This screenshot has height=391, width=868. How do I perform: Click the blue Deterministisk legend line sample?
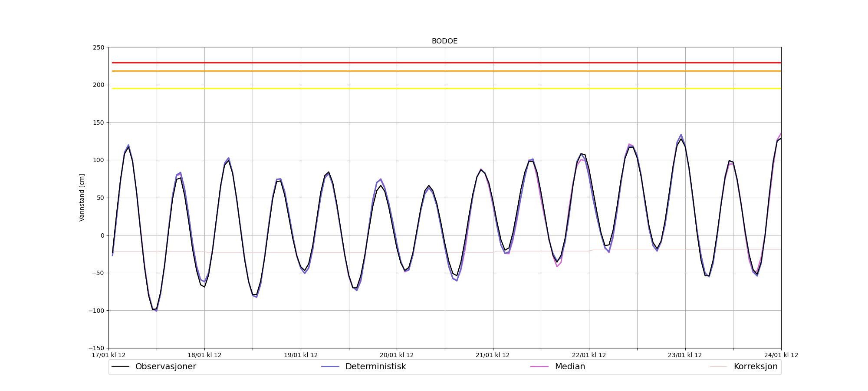point(330,367)
